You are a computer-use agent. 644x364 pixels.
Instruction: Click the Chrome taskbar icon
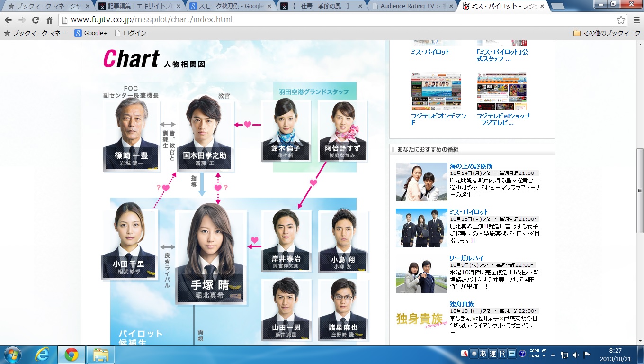coord(72,355)
